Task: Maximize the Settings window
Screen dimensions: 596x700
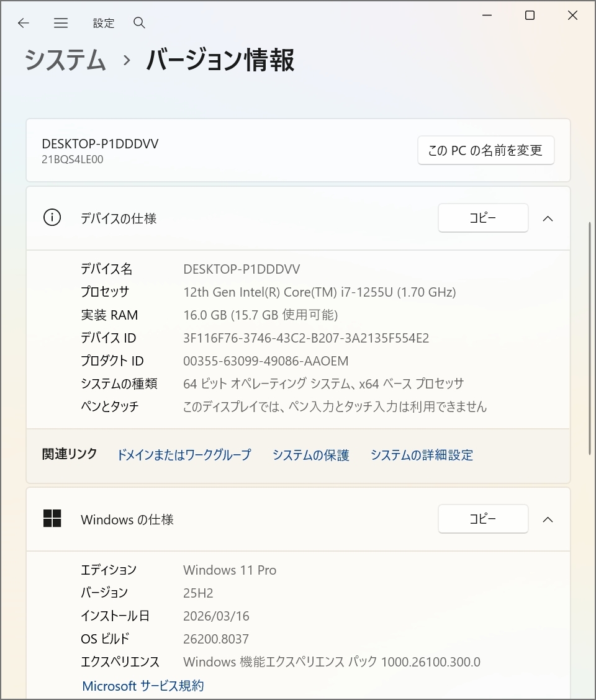Action: coord(529,15)
